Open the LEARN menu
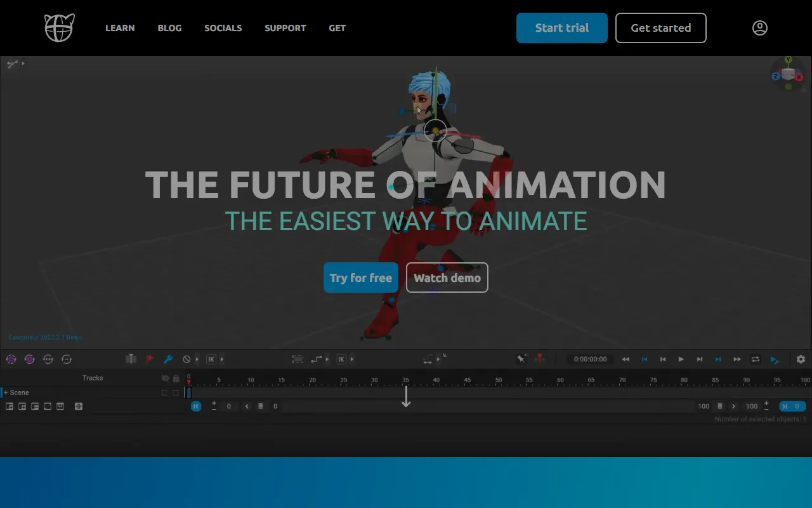Viewport: 812px width, 508px height. (120, 28)
